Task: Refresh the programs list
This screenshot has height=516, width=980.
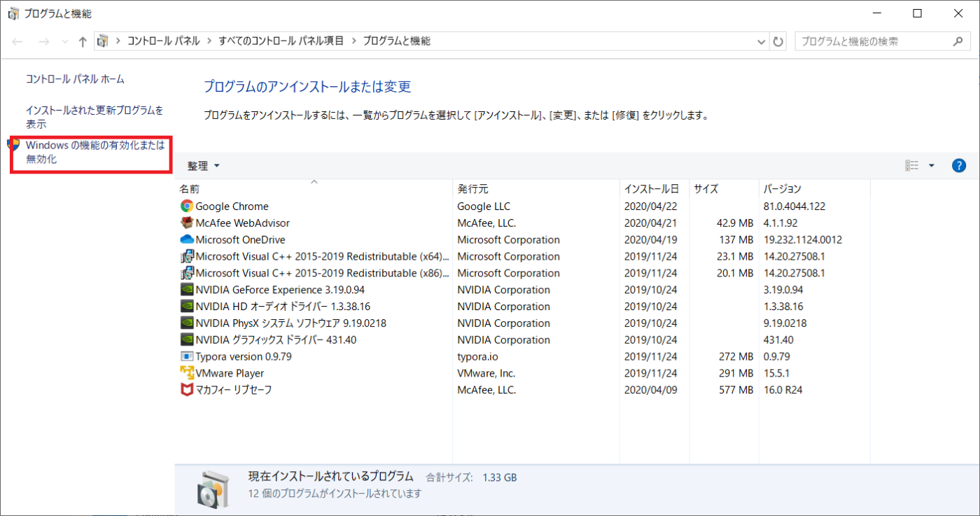Action: [x=778, y=41]
